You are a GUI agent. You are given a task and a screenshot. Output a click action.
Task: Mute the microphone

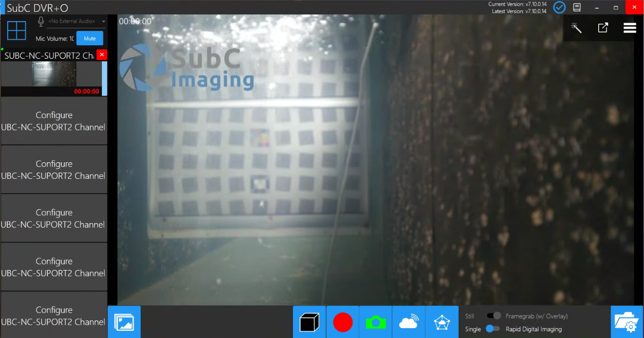click(x=90, y=39)
